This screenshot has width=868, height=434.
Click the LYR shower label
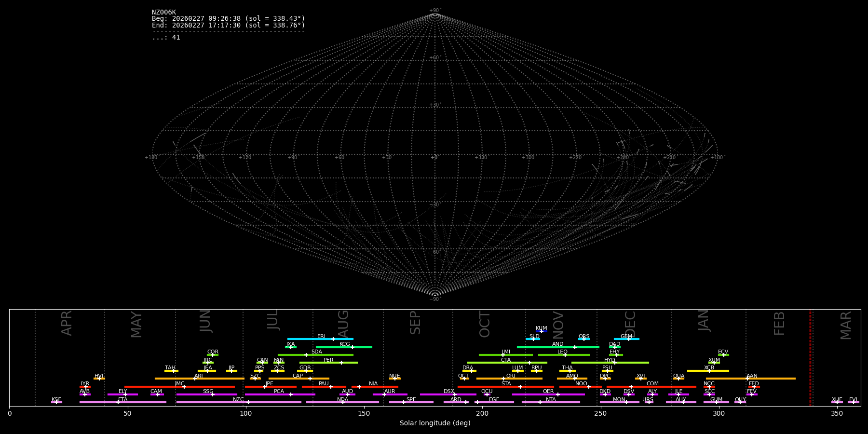(x=85, y=384)
